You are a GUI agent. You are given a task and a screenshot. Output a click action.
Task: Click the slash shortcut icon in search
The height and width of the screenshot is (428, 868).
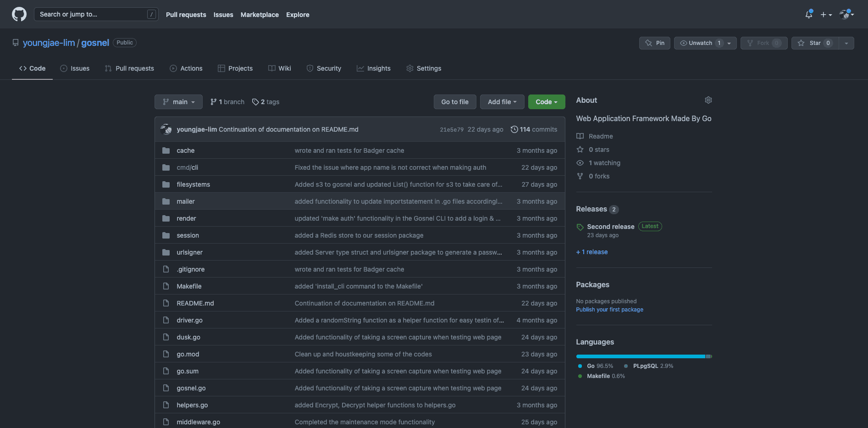(151, 14)
